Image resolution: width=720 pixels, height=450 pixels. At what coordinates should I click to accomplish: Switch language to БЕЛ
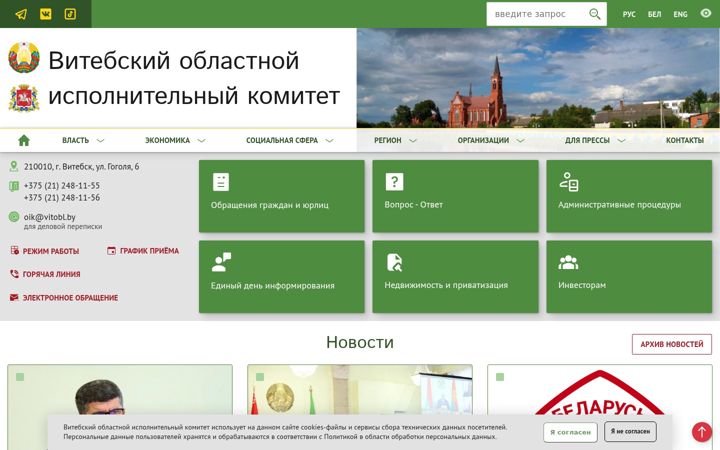pyautogui.click(x=654, y=14)
